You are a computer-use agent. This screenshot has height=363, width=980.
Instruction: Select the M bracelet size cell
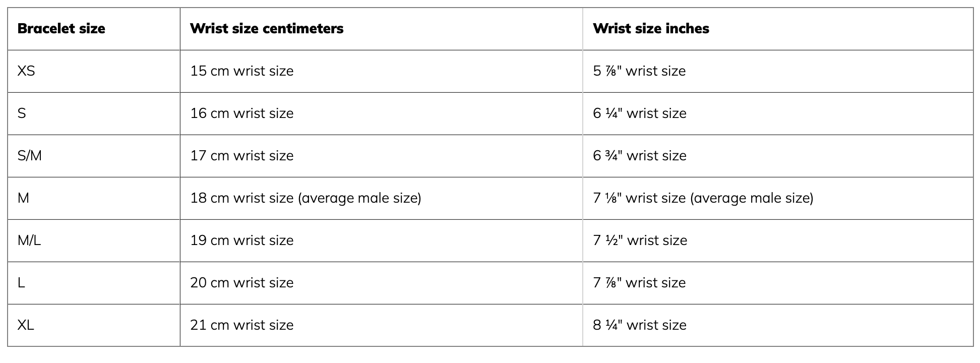pos(23,198)
